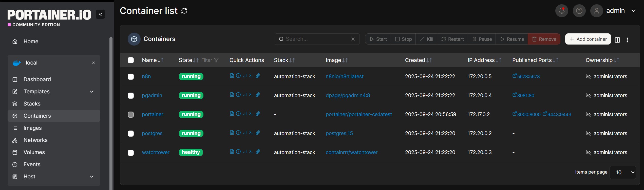Viewport: 644px width, 190px height.
Task: Clear the search box with the X
Action: pos(353,39)
